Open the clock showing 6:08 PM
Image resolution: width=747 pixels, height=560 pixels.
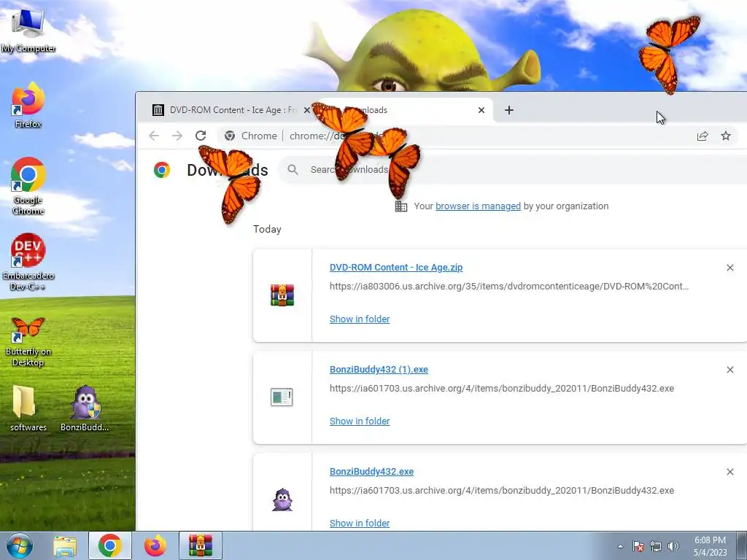click(710, 546)
